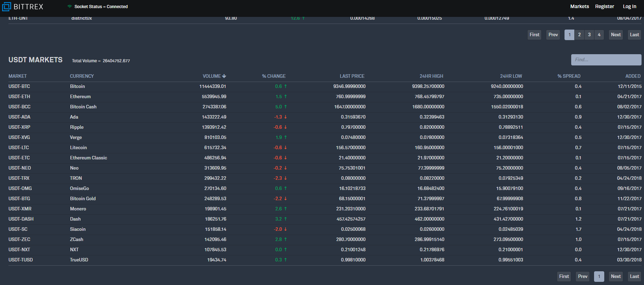The height and width of the screenshot is (285, 644).
Task: Click the Volume sort arrow icon
Action: coord(224,76)
